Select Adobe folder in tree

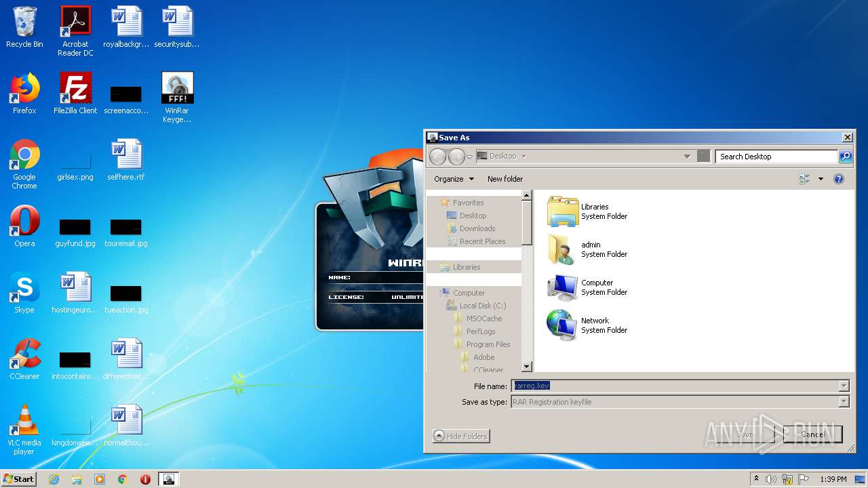click(477, 357)
